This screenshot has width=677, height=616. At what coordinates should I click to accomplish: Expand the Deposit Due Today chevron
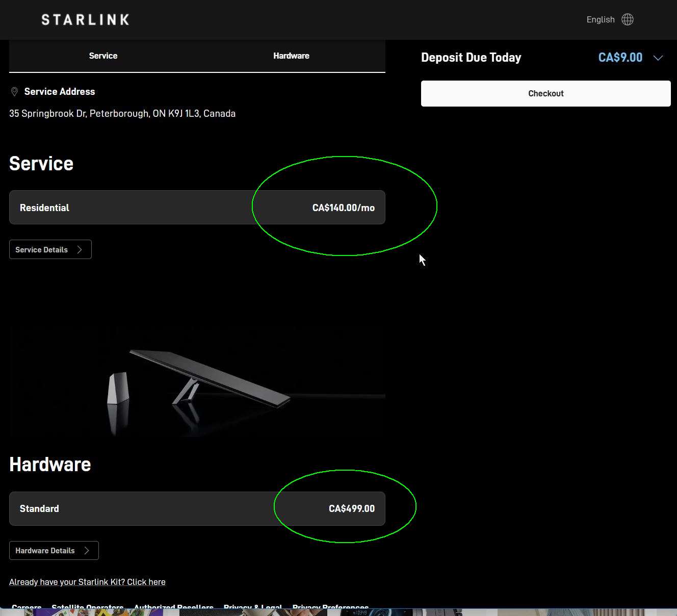click(x=658, y=58)
